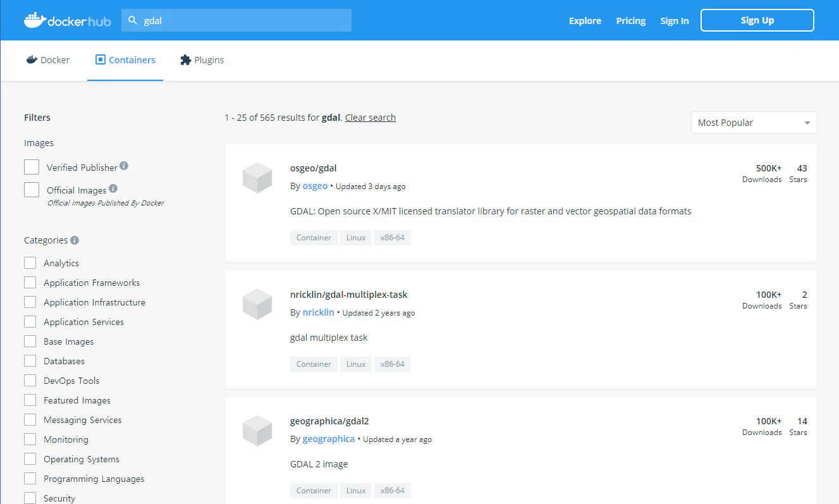This screenshot has width=839, height=504.
Task: Click the search field containing gdal
Action: [x=236, y=20]
